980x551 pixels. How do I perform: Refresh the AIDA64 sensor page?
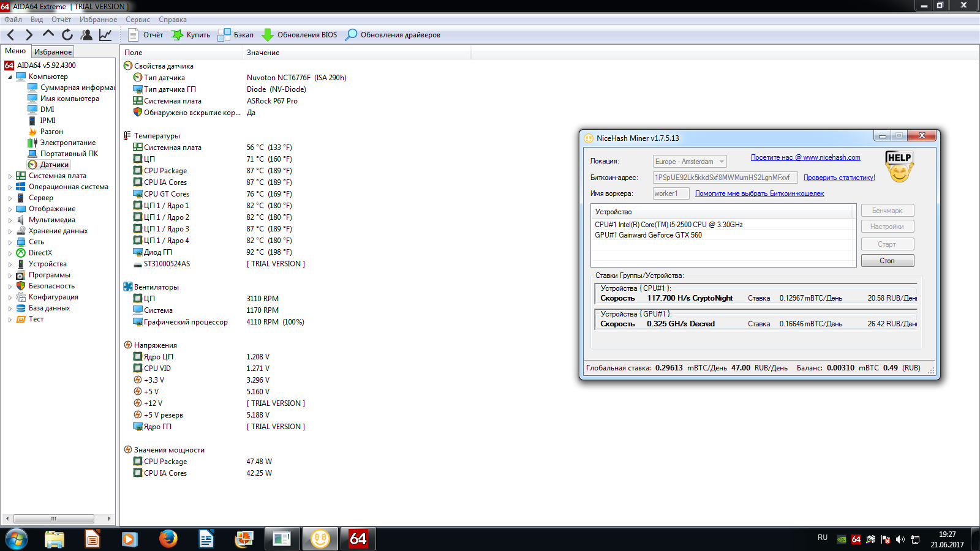(x=67, y=35)
